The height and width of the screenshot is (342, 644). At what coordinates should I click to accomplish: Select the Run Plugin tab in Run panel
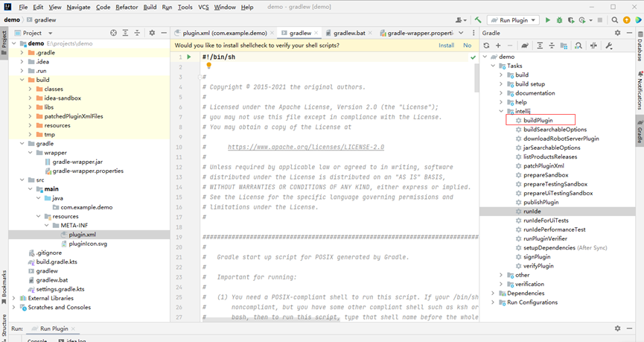(54, 329)
